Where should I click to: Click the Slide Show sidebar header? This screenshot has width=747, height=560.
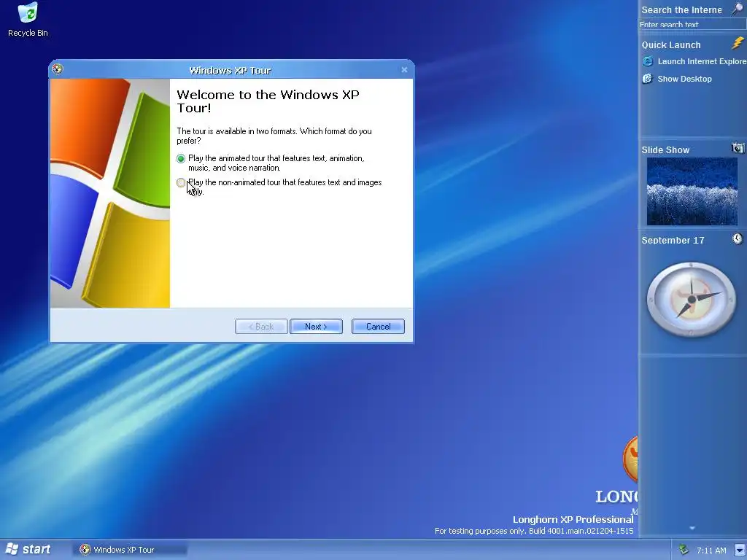665,150
